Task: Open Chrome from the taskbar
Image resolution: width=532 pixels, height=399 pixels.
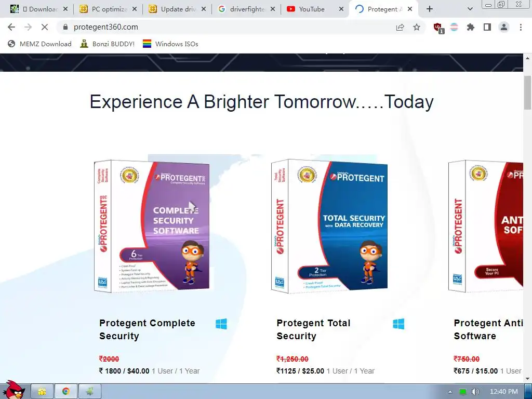Action: pyautogui.click(x=66, y=392)
